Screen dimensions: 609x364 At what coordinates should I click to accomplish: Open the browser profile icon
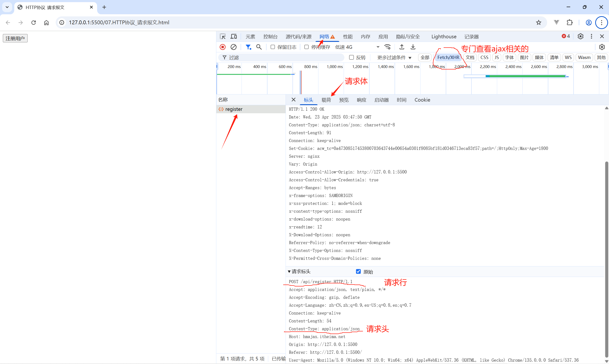[589, 23]
